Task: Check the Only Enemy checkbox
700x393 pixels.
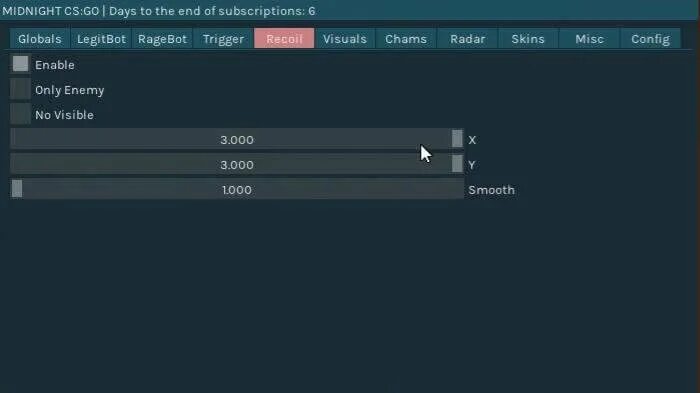Action: click(21, 89)
